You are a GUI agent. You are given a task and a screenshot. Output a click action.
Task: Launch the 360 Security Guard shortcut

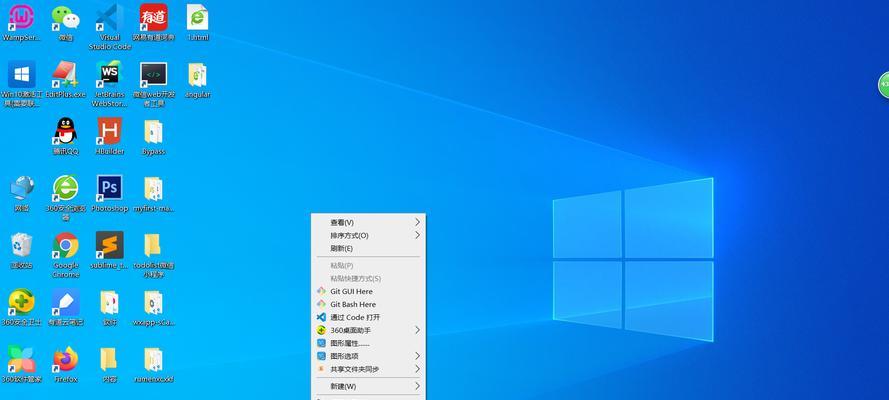point(22,308)
